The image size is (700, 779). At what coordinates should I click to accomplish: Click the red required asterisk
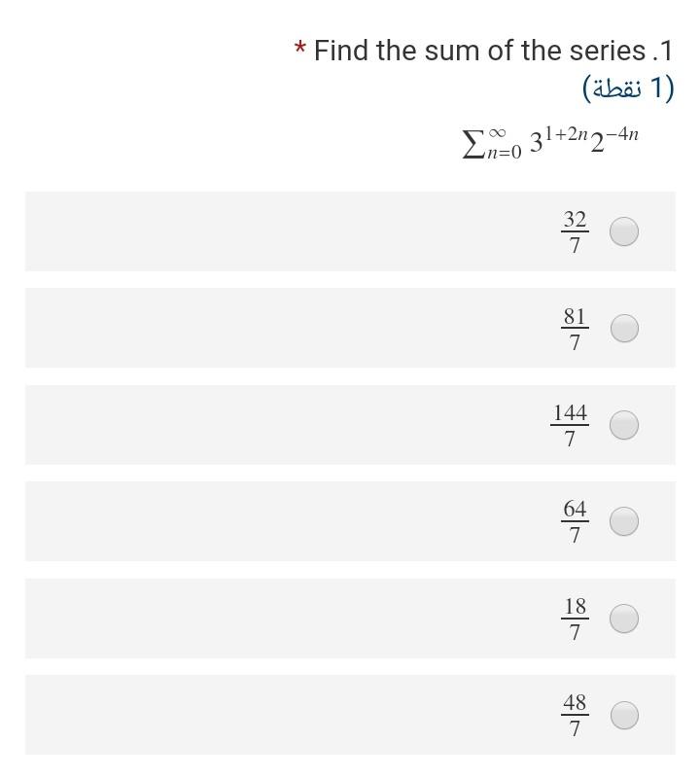[x=300, y=47]
